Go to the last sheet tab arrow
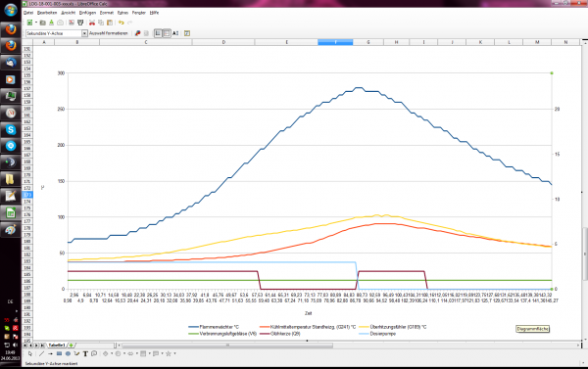Viewport: 588px width, 369px height. pos(42,346)
